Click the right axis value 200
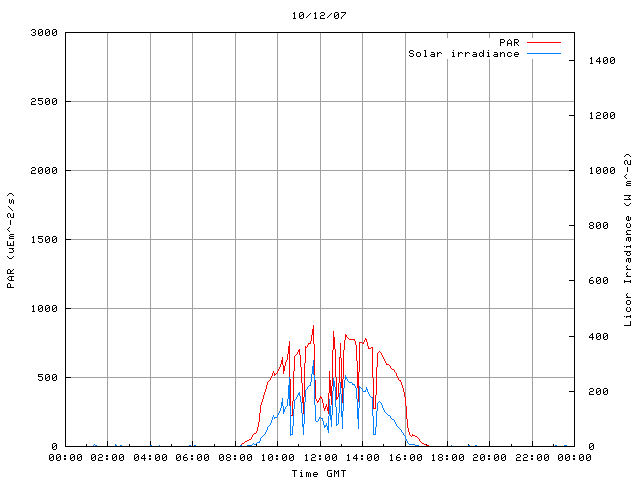 click(x=598, y=392)
